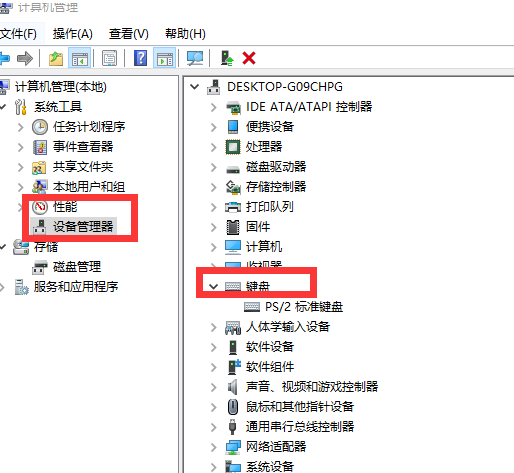Viewport: 514px width, 473px height.
Task: Click the forward arrow toolbar icon
Action: click(25, 58)
